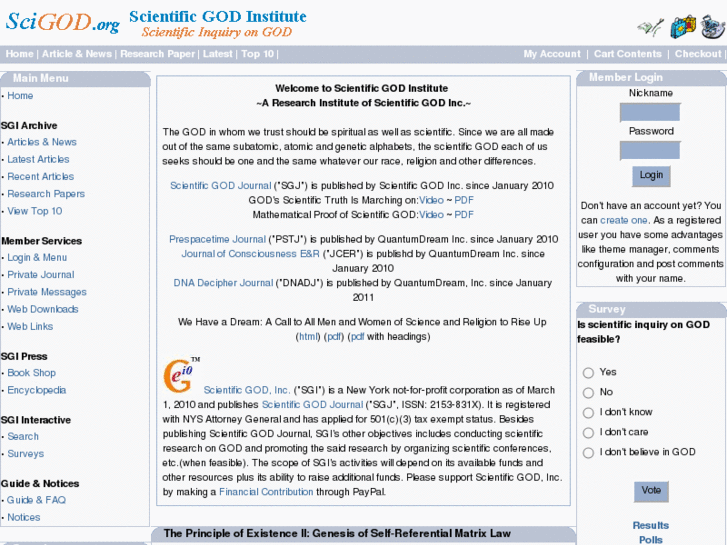727x545 pixels.
Task: Open Financial Contribution link
Action: click(266, 492)
